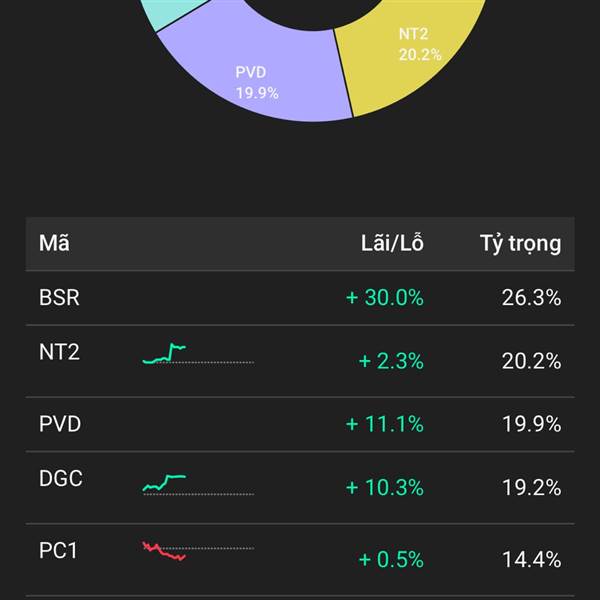Click the DGC sparkline chart icon

pos(166,483)
